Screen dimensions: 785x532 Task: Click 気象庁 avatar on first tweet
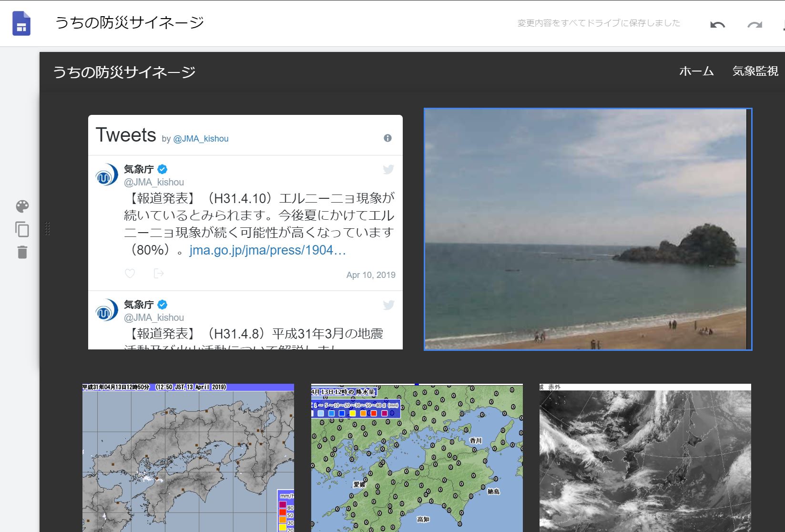pos(107,174)
